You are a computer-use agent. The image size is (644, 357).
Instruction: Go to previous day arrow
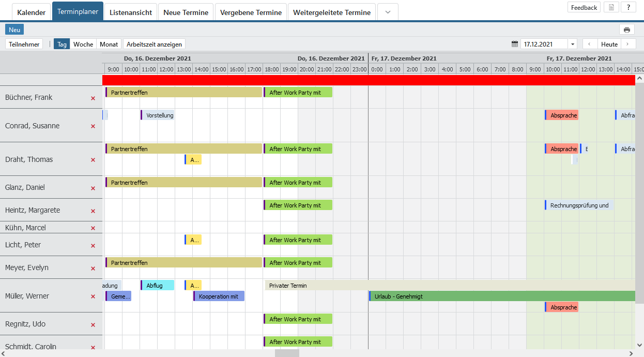tap(590, 44)
